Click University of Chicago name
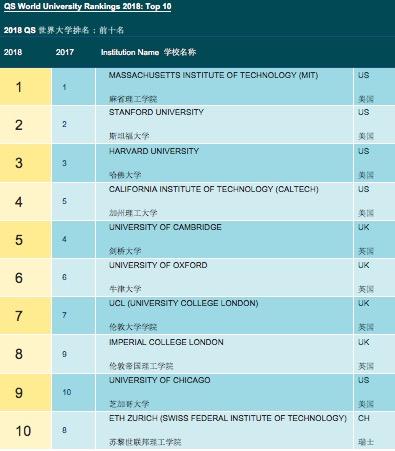The image size is (395, 451). pyautogui.click(x=160, y=380)
